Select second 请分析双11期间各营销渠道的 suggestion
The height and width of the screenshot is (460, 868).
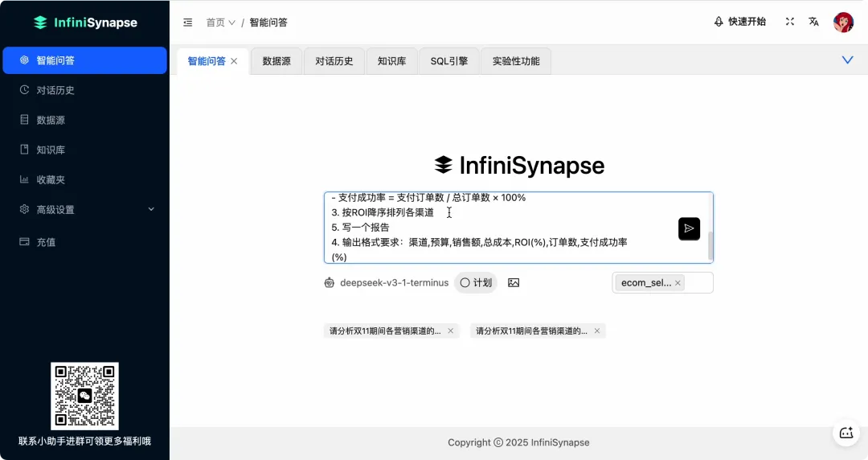pos(531,331)
